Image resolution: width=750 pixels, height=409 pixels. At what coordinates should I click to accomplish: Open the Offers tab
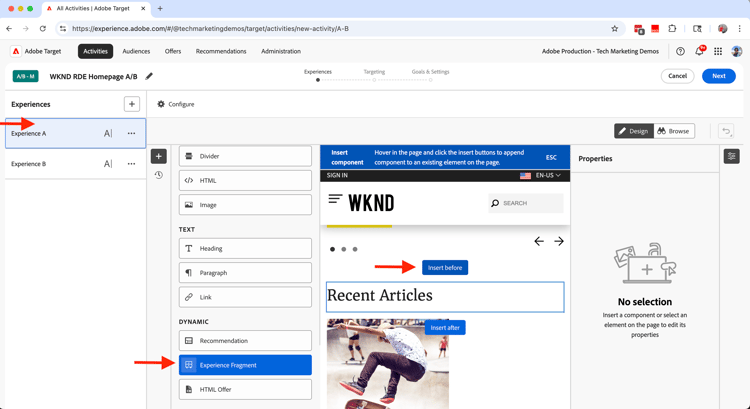(173, 51)
